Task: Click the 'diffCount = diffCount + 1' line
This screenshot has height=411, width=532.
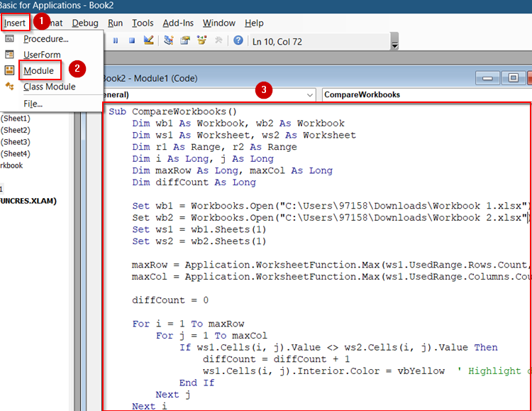Action: click(x=277, y=359)
